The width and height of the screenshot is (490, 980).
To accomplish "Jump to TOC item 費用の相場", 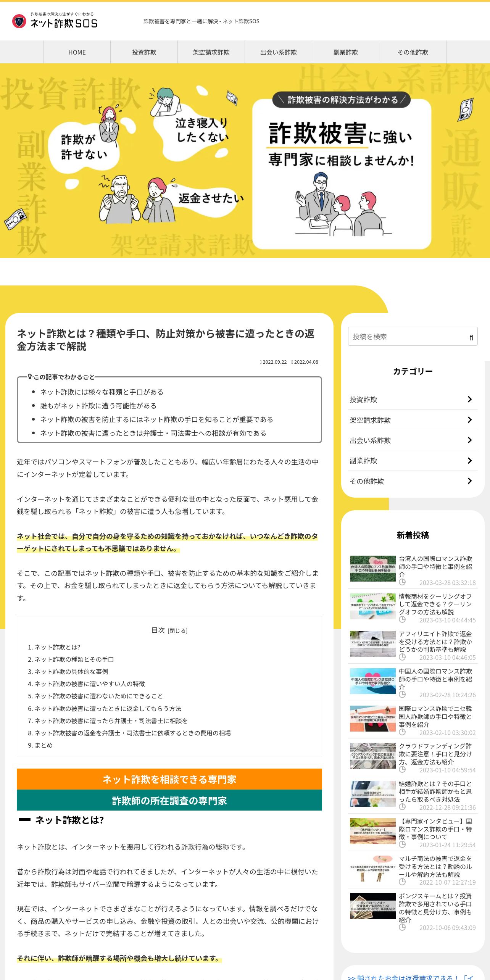I will [x=132, y=733].
